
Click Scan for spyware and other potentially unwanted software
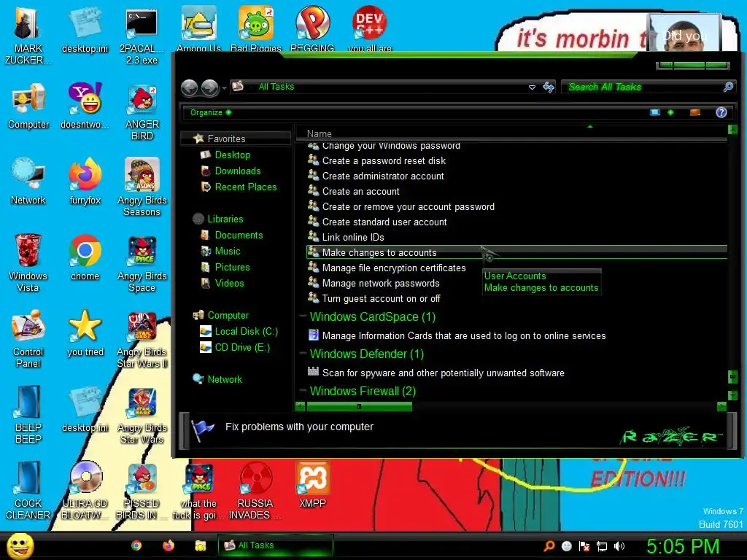[x=443, y=373]
